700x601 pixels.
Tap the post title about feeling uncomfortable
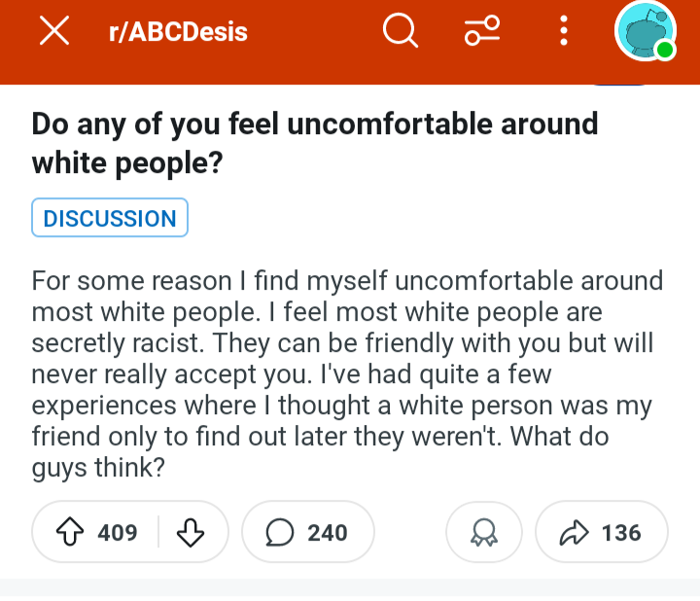(314, 144)
